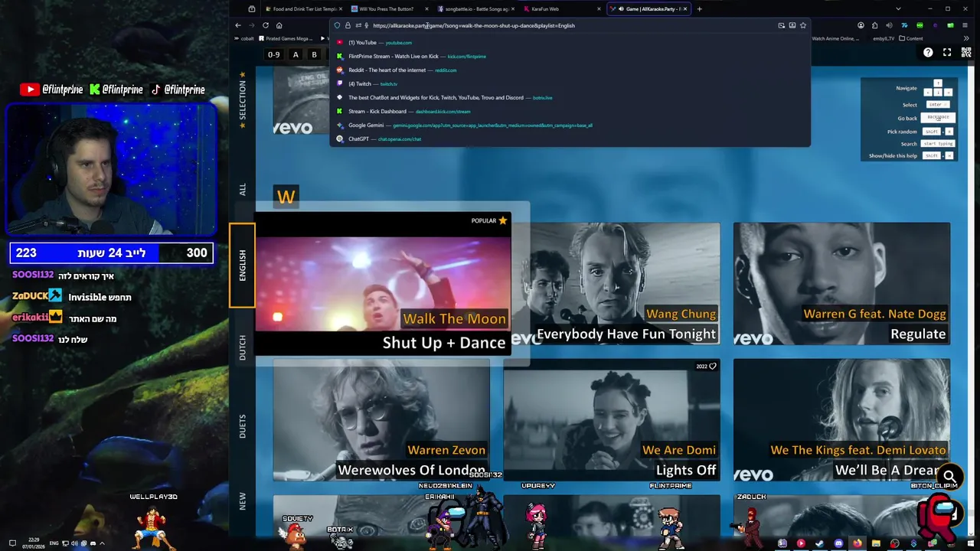Screen dimensions: 980x551
Task: Select Walk The Moon Shut Up + Dance song
Action: pos(383,284)
